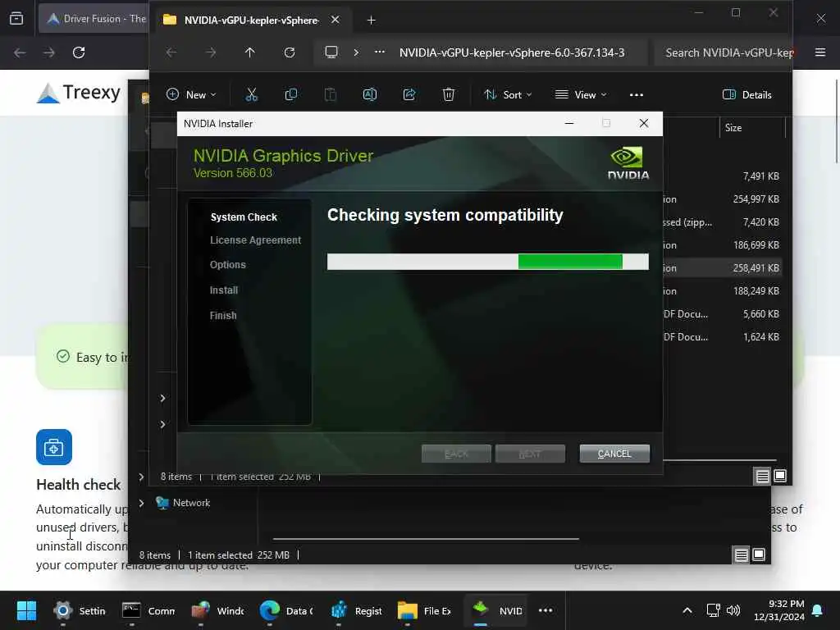Add a new File Explorer tab
Viewport: 840px width, 630px height.
point(372,20)
